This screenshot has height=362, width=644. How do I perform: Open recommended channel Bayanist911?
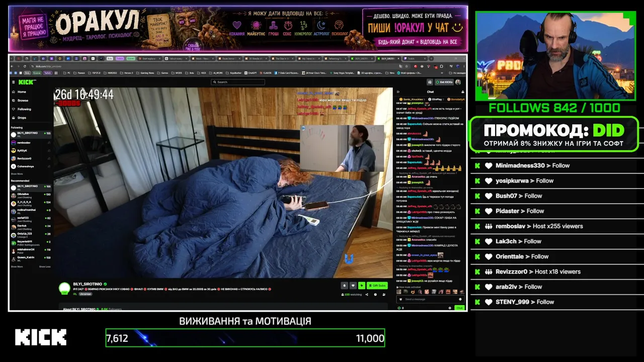[x=31, y=242]
